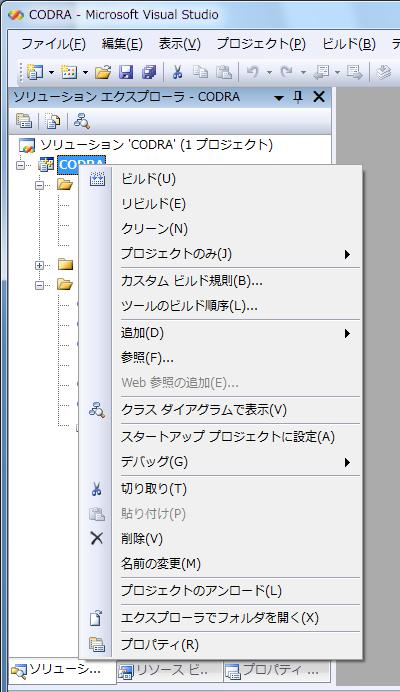Choose 参照(F)... from context menu
400x692 pixels.
pos(221,357)
